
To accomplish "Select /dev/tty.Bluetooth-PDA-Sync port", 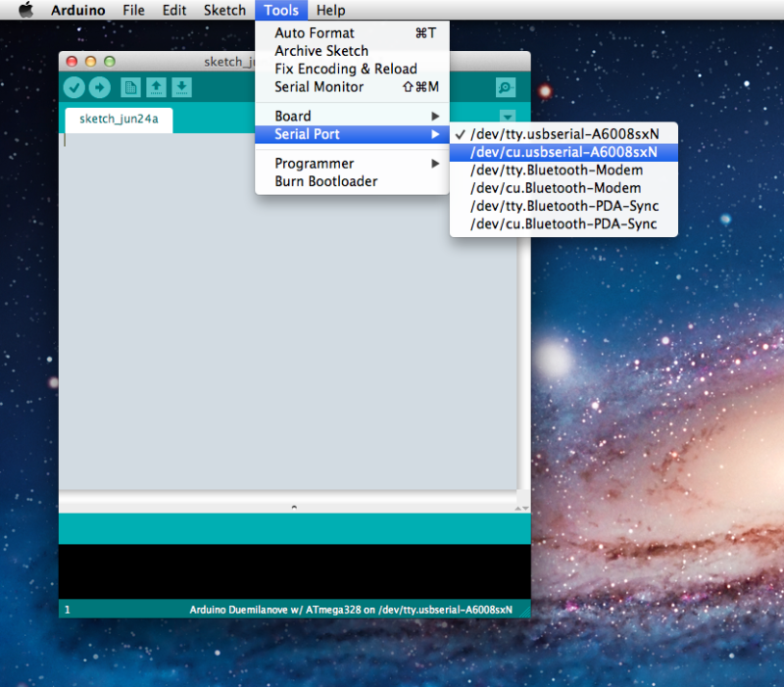I will [x=563, y=206].
